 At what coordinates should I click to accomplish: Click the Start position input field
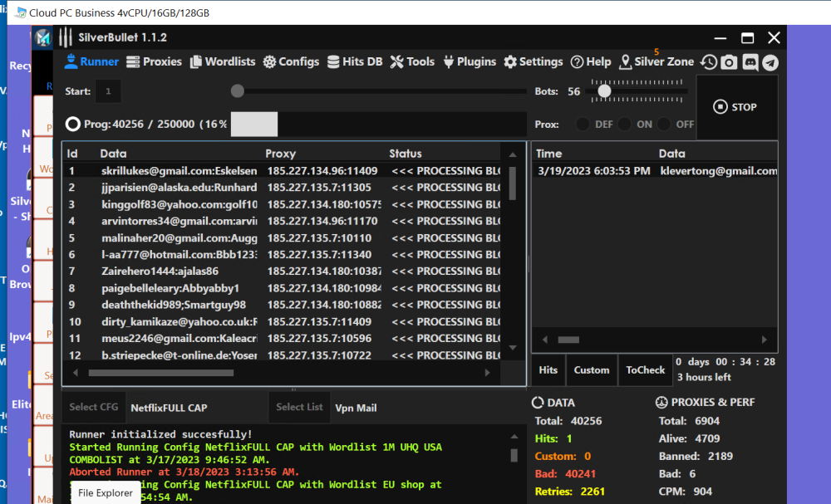(108, 91)
